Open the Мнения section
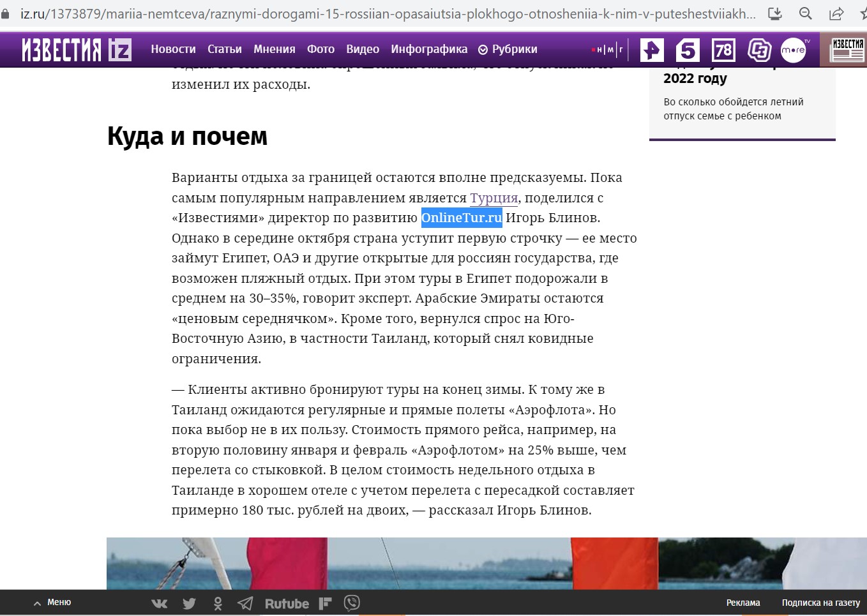867x616 pixels. point(274,49)
